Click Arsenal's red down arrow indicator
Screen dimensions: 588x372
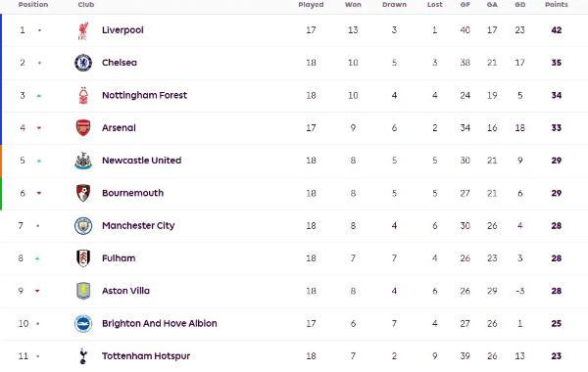pyautogui.click(x=39, y=128)
